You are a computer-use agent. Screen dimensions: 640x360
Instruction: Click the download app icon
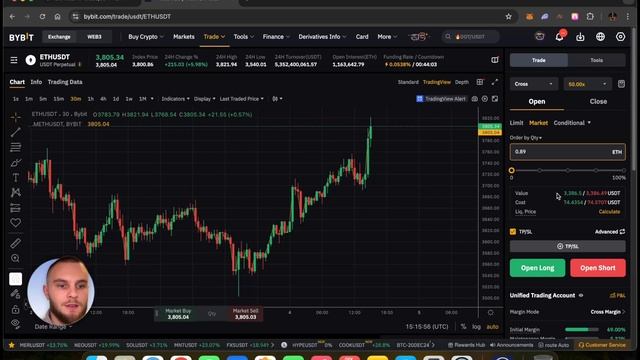580,37
